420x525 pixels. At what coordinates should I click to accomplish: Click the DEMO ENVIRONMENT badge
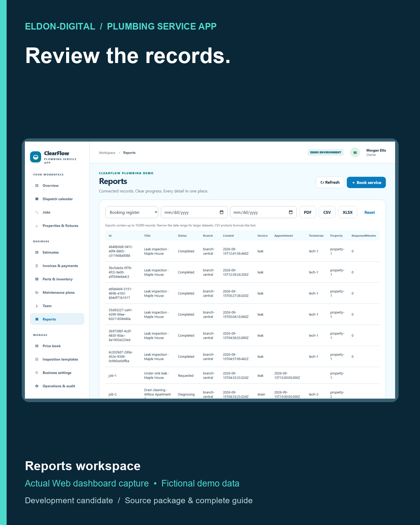coord(325,152)
